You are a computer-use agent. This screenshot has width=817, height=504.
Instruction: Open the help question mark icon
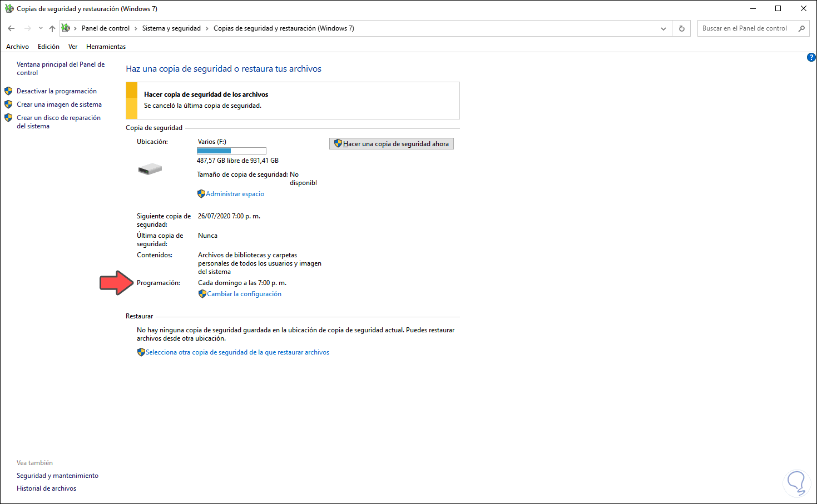[811, 57]
